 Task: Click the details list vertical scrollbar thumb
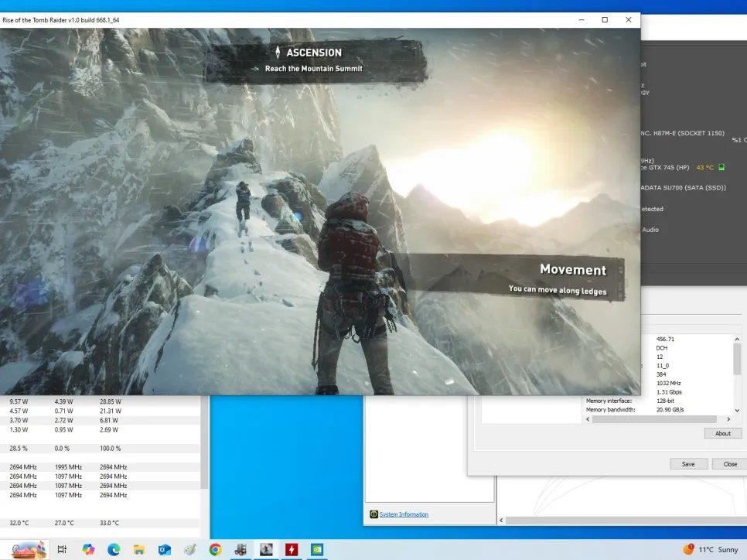[737, 359]
